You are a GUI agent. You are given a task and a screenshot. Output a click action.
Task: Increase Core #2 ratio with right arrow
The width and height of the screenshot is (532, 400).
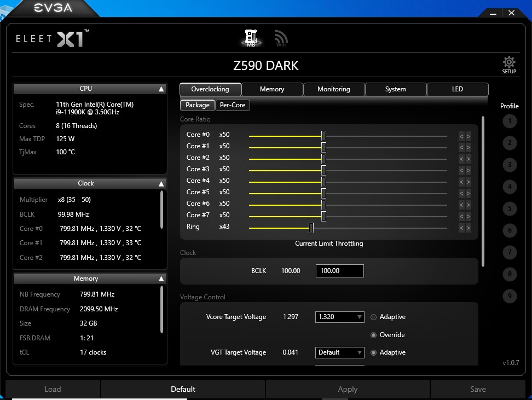point(468,159)
